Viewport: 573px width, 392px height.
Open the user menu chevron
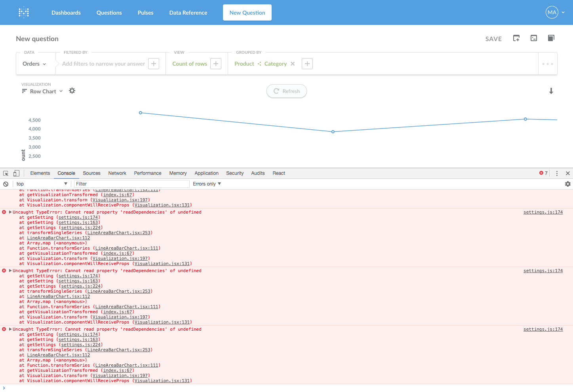pyautogui.click(x=563, y=12)
